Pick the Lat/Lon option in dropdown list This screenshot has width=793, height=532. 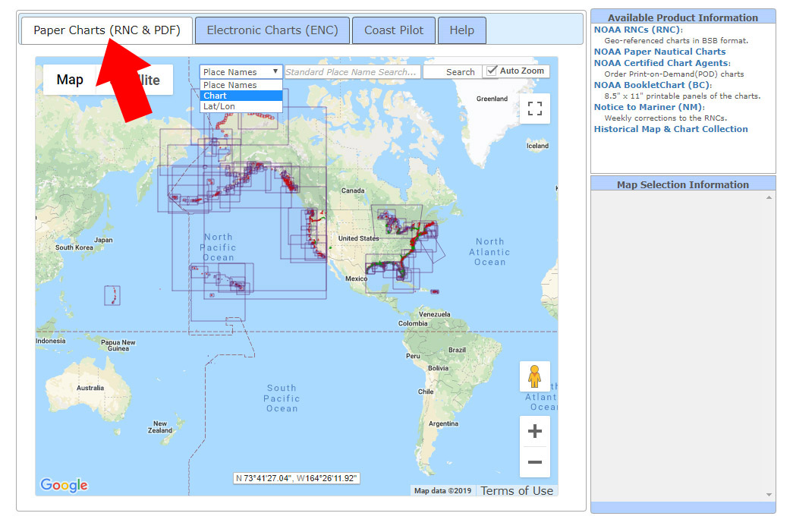(241, 106)
